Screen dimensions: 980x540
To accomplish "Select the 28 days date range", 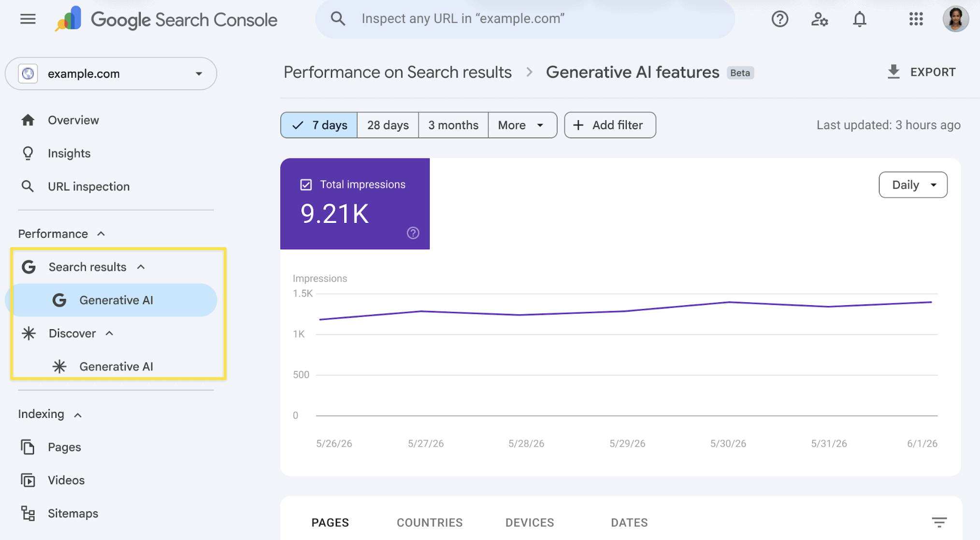I will pos(388,125).
